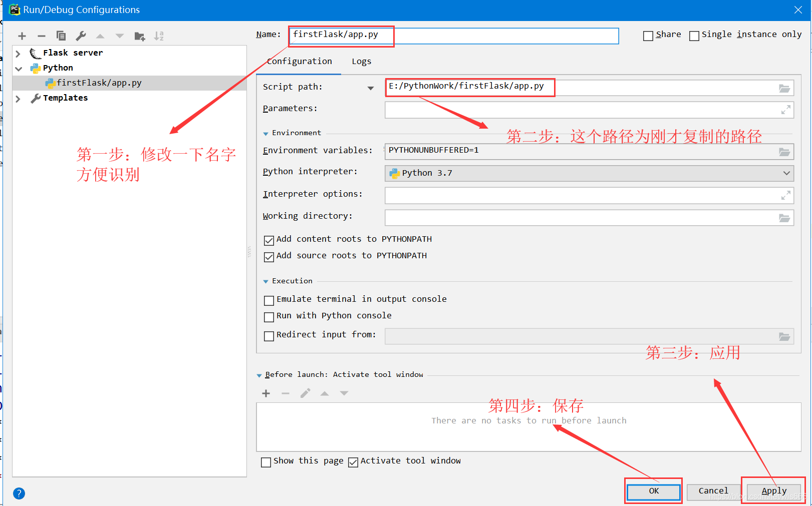The image size is (812, 506).
Task: Open the environment variables browse icon
Action: [784, 152]
